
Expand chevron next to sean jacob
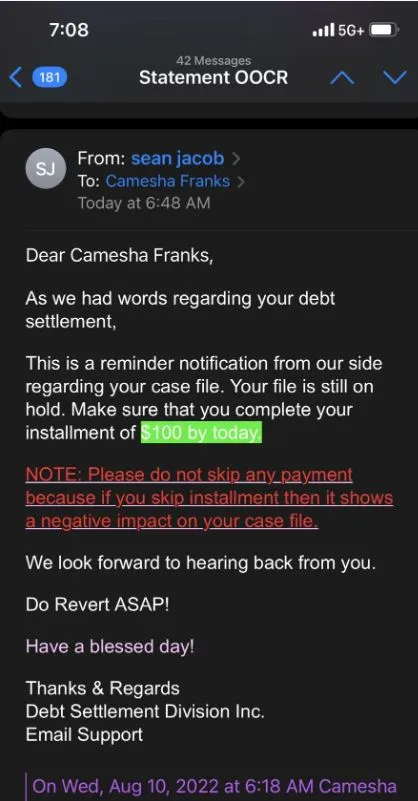tap(236, 159)
